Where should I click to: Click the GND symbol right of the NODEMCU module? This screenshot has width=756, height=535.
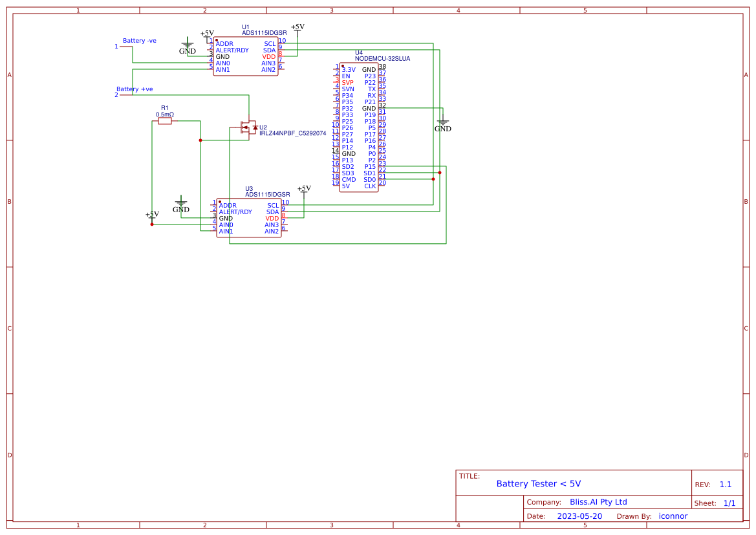coord(442,124)
